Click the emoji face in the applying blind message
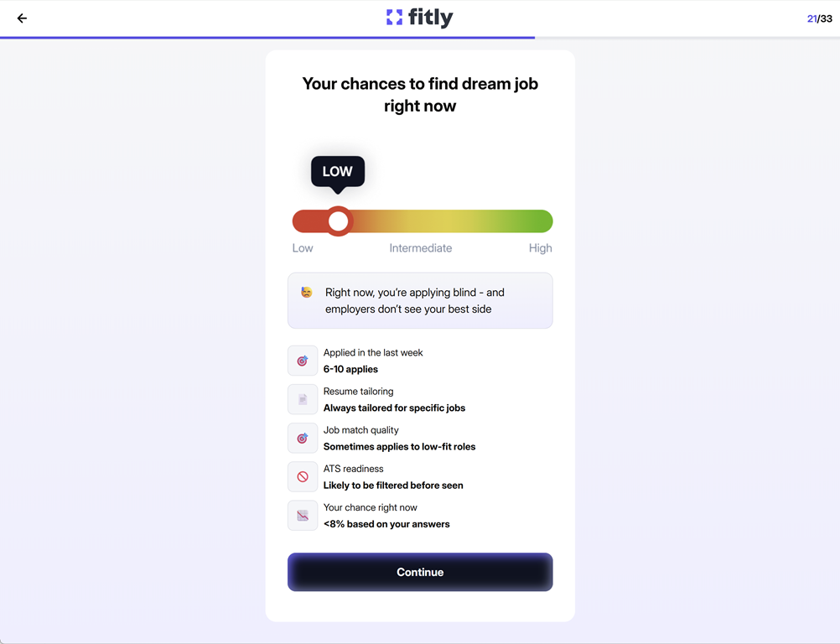 pyautogui.click(x=307, y=293)
